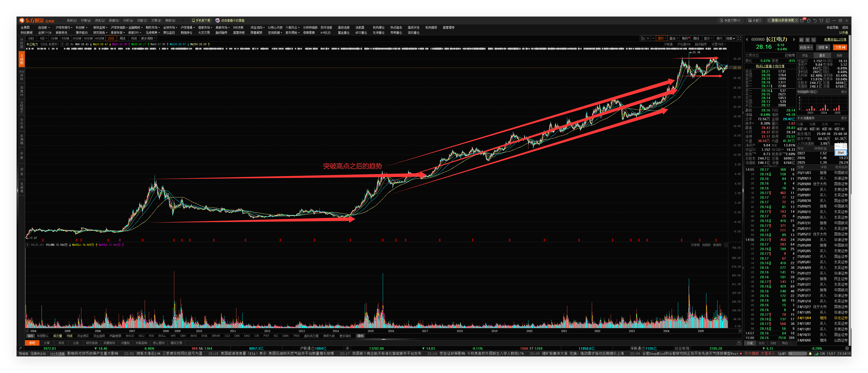This screenshot has width=868, height=373.
Task: Open the 行情 menu
Action: pyautogui.click(x=86, y=21)
